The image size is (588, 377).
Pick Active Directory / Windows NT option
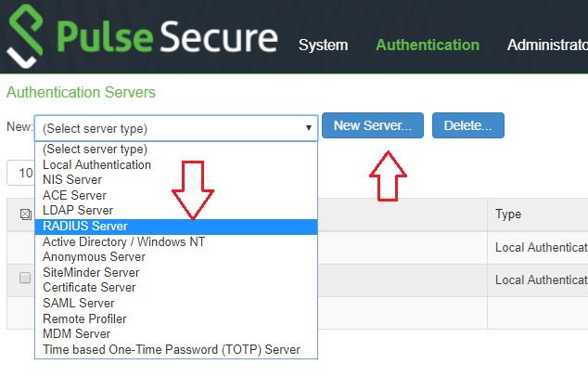tap(123, 241)
